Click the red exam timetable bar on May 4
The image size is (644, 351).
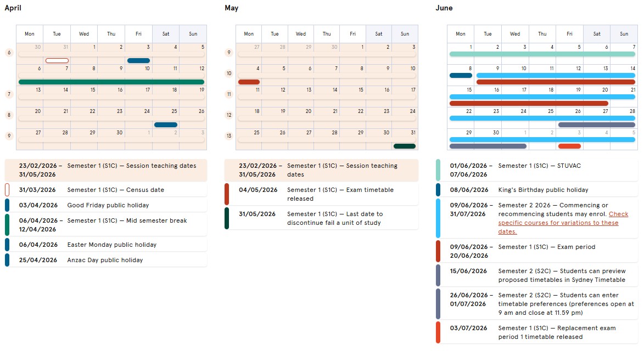coord(249,82)
